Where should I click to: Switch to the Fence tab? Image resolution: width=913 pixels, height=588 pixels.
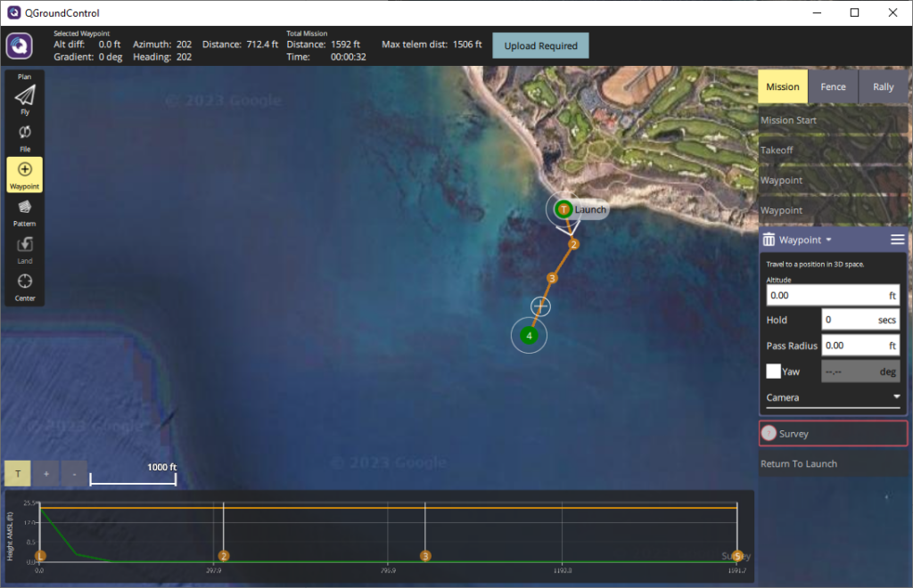coord(833,87)
